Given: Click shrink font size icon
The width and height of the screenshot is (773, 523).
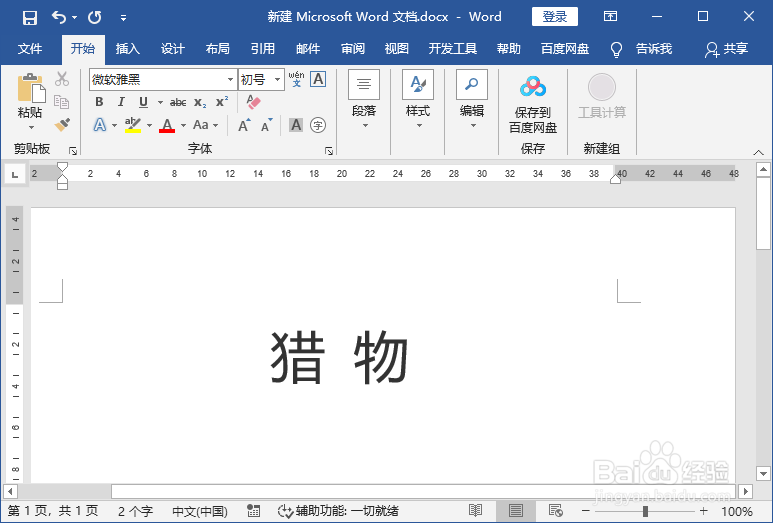Looking at the screenshot, I should (x=267, y=125).
